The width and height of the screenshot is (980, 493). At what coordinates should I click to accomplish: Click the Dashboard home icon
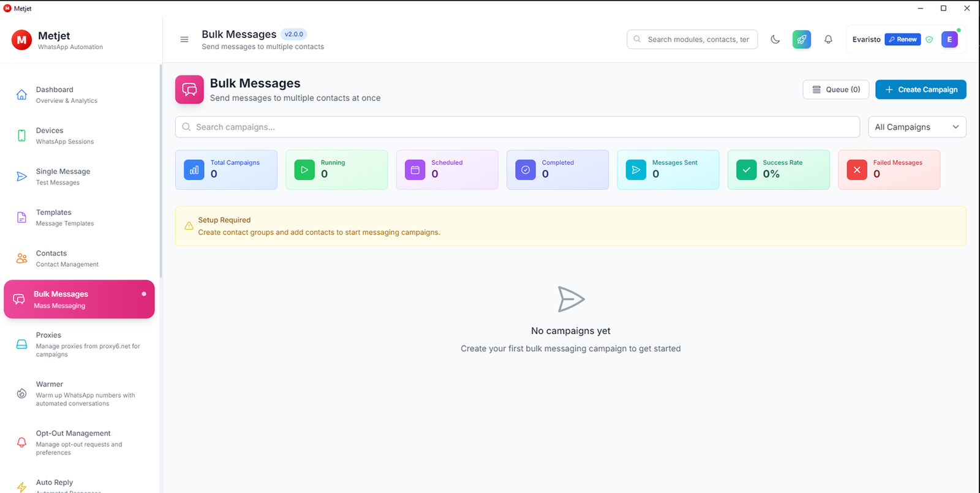pyautogui.click(x=21, y=94)
